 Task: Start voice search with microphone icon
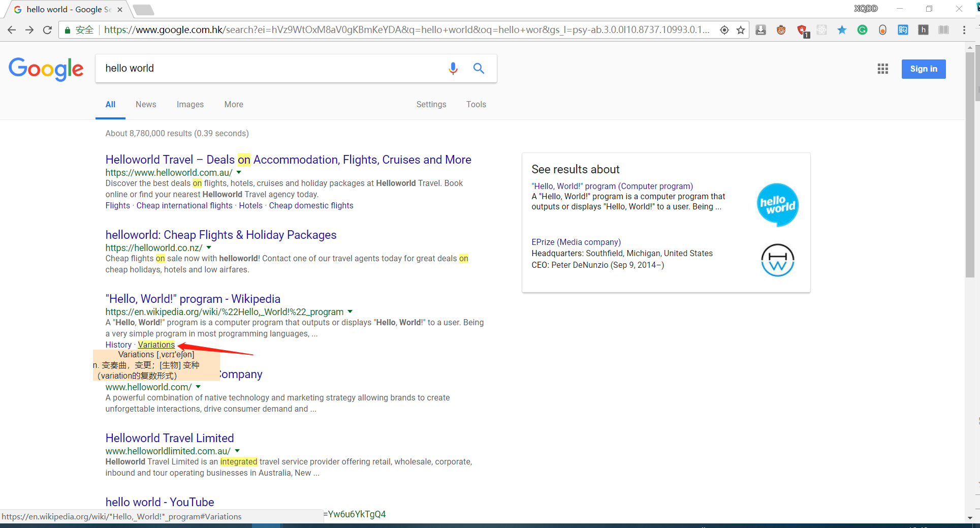[x=453, y=68]
